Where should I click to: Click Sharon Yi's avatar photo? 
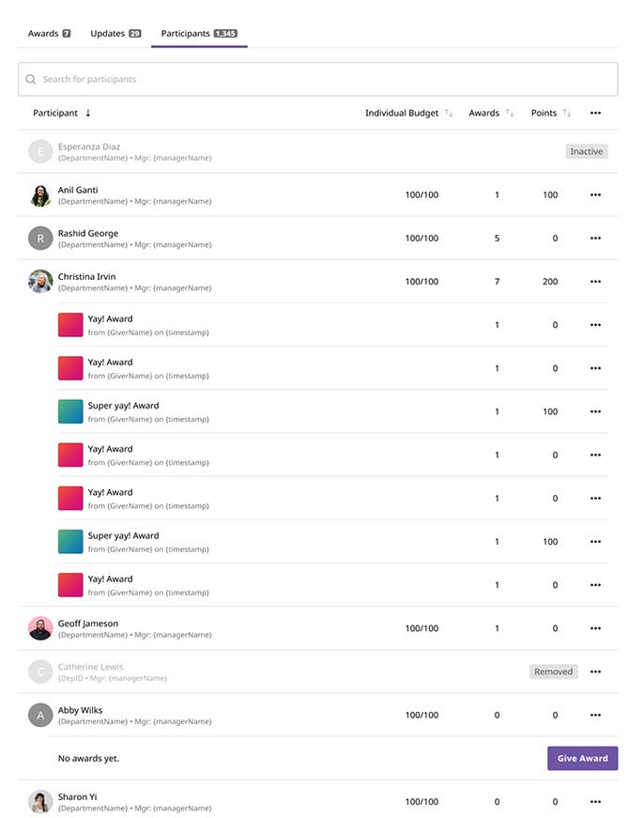[x=40, y=801]
